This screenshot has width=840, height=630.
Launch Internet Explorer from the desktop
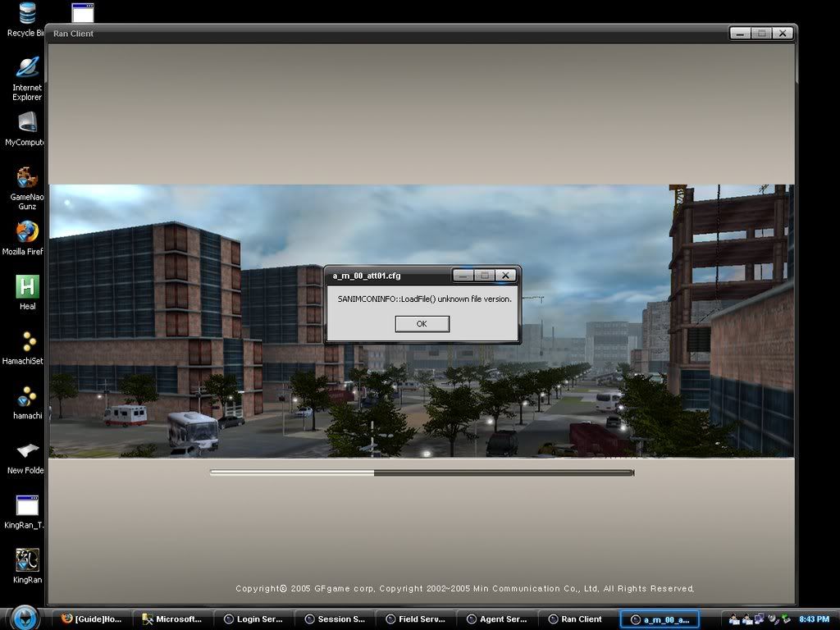(27, 69)
